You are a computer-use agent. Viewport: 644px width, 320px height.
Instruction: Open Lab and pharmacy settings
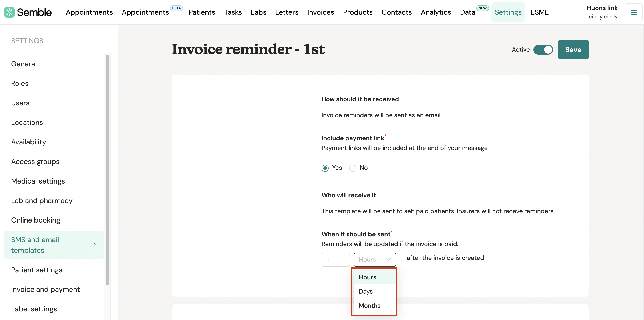42,201
